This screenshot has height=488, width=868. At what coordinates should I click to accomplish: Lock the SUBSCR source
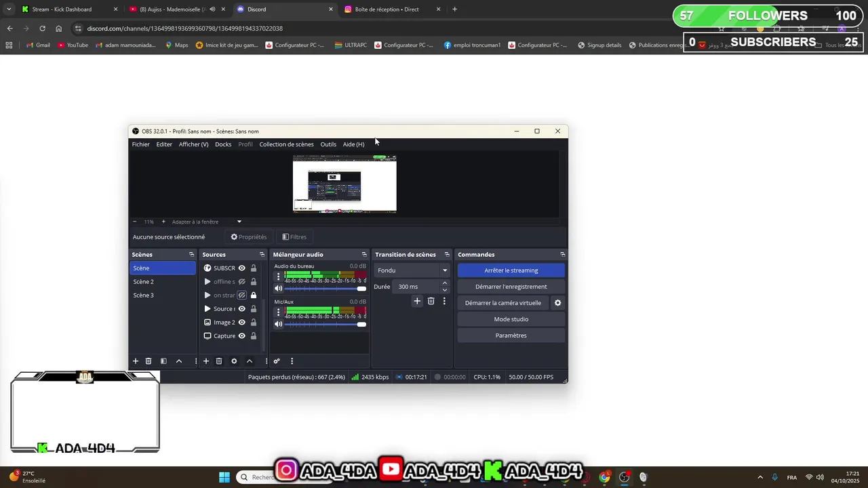tap(254, 268)
